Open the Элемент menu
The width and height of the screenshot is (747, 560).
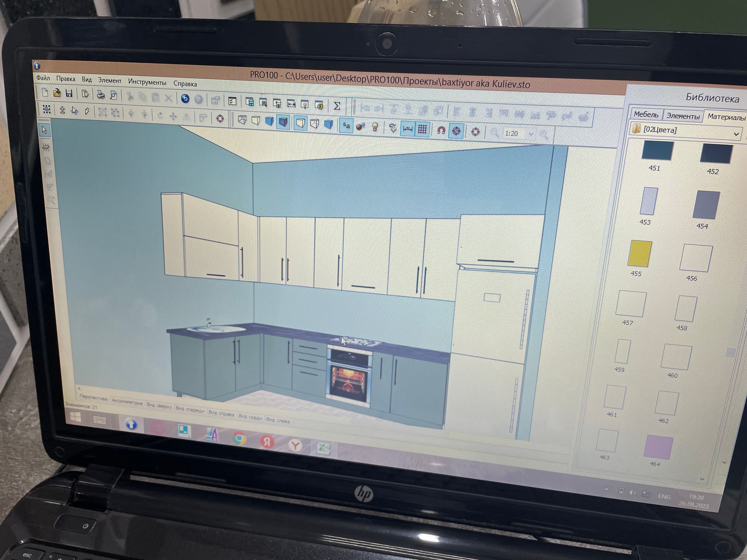pos(109,81)
